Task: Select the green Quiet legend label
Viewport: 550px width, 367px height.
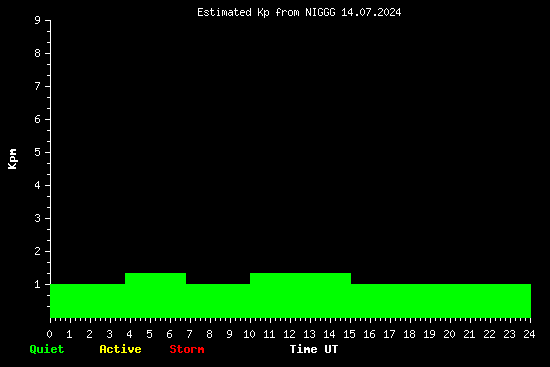Action: tap(47, 349)
